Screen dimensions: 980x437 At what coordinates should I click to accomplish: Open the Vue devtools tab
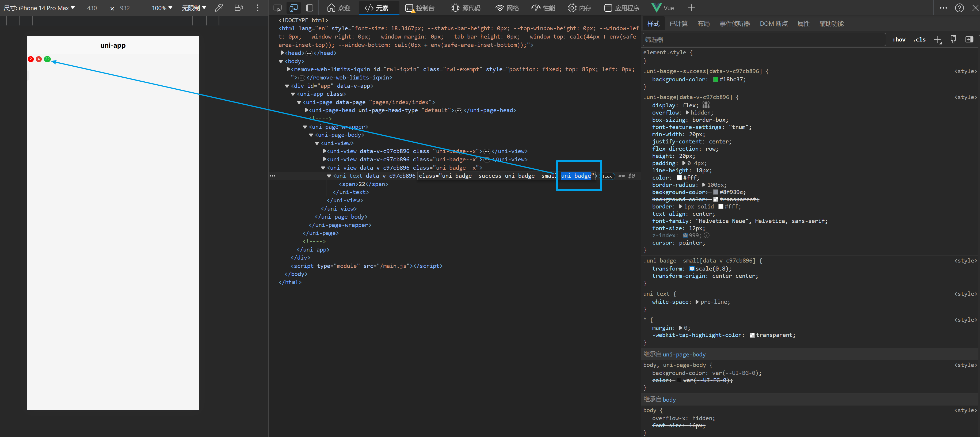[x=663, y=8]
